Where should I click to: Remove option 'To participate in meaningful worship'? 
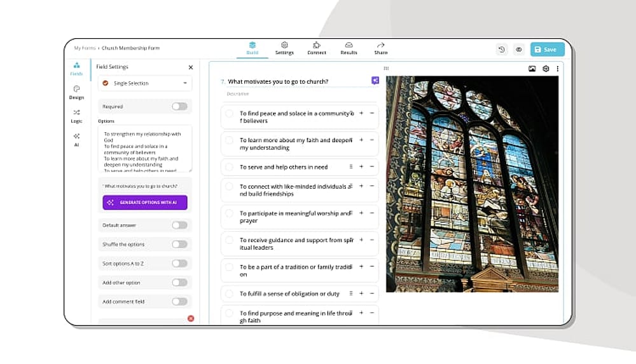click(371, 213)
